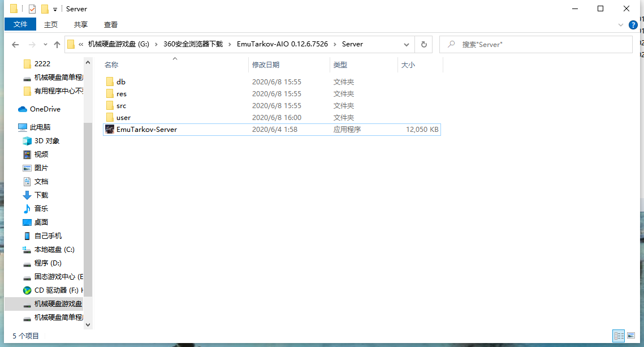Open 3D 对象 in the sidebar

pyautogui.click(x=47, y=140)
